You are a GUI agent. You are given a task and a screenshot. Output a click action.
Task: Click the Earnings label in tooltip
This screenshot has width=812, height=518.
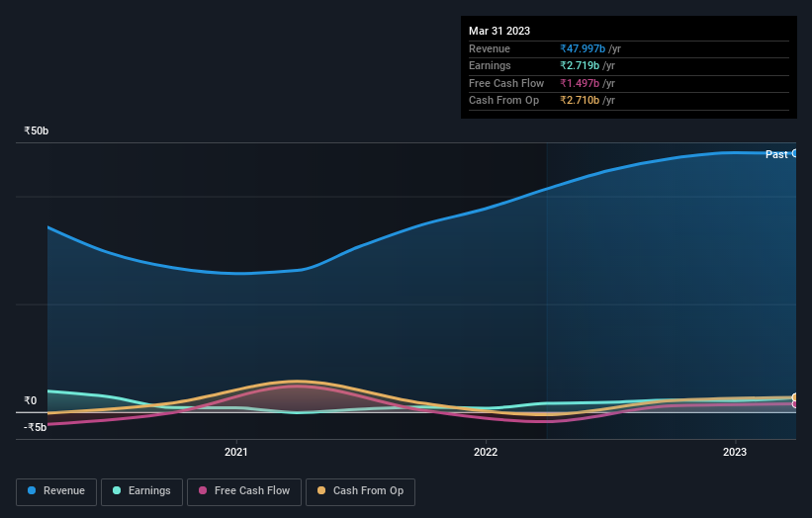[490, 65]
